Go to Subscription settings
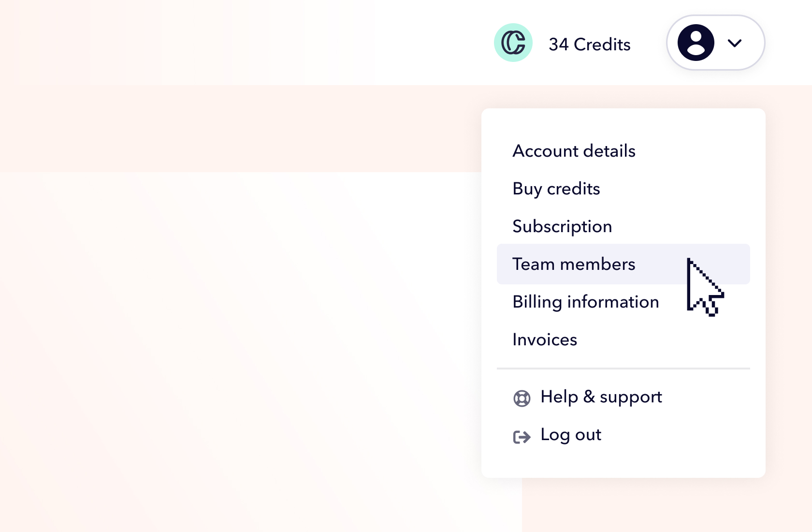Viewport: 812px width, 532px height. [562, 226]
